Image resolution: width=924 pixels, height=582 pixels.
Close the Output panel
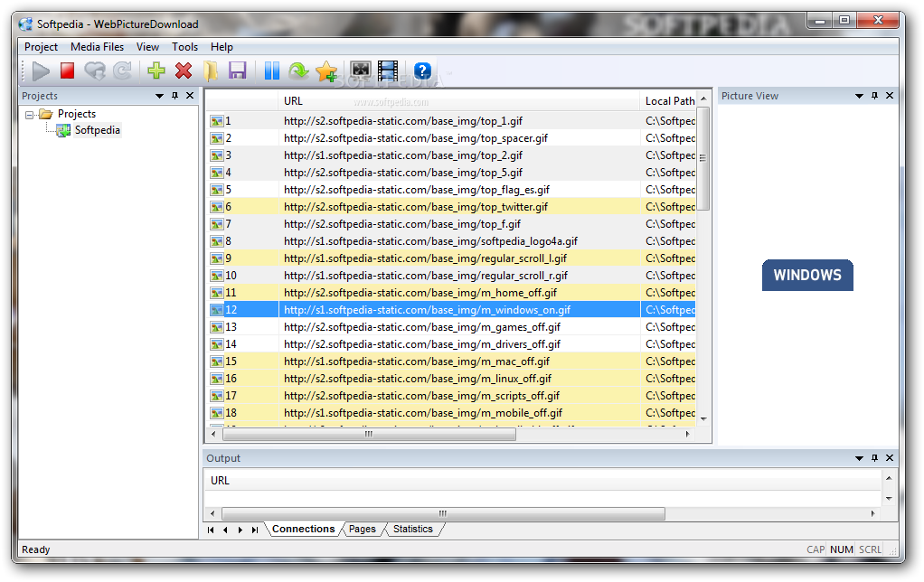coord(890,457)
